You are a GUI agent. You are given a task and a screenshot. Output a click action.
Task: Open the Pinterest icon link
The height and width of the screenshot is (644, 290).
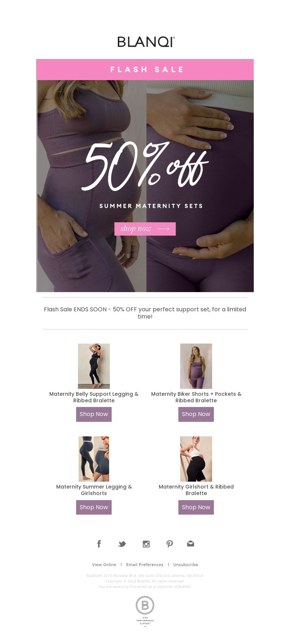click(x=170, y=544)
